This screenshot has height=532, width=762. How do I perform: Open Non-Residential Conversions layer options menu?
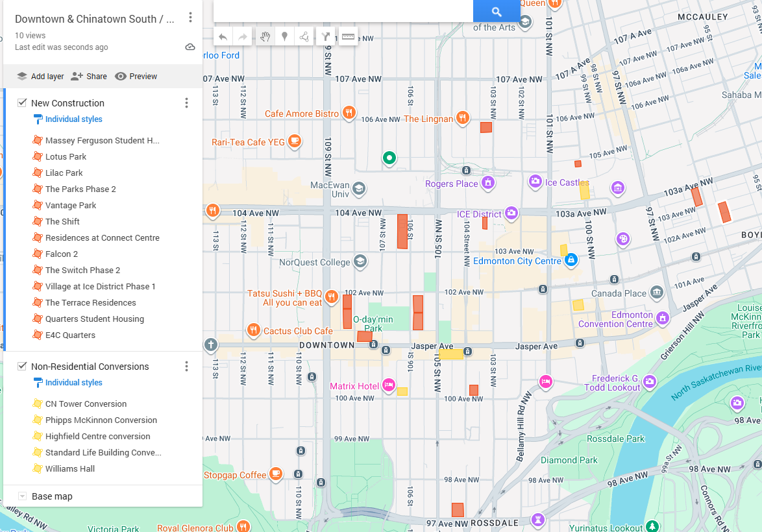click(x=187, y=366)
